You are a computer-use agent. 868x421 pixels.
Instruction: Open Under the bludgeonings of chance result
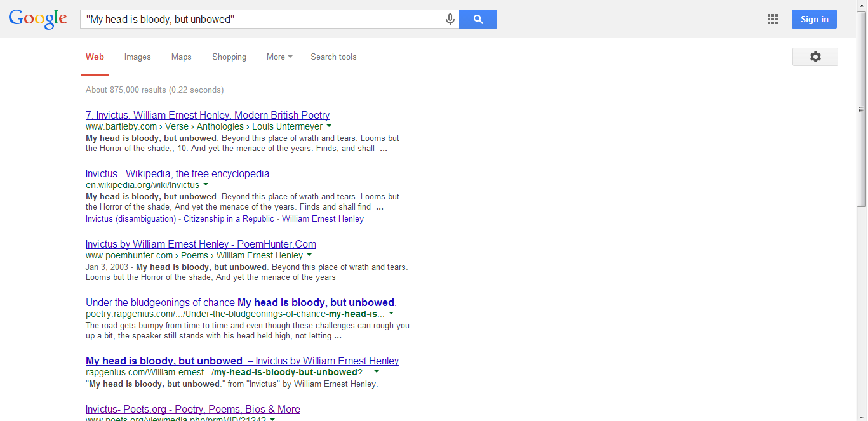coord(241,302)
